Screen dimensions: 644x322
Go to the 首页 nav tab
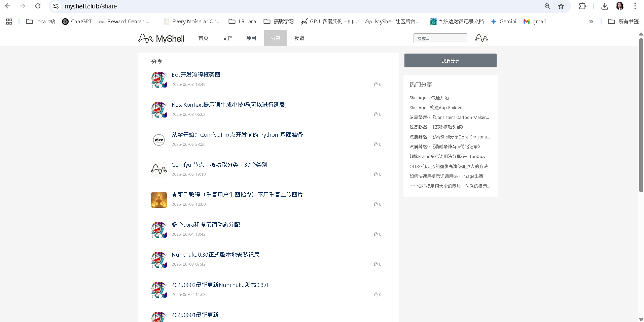(203, 38)
